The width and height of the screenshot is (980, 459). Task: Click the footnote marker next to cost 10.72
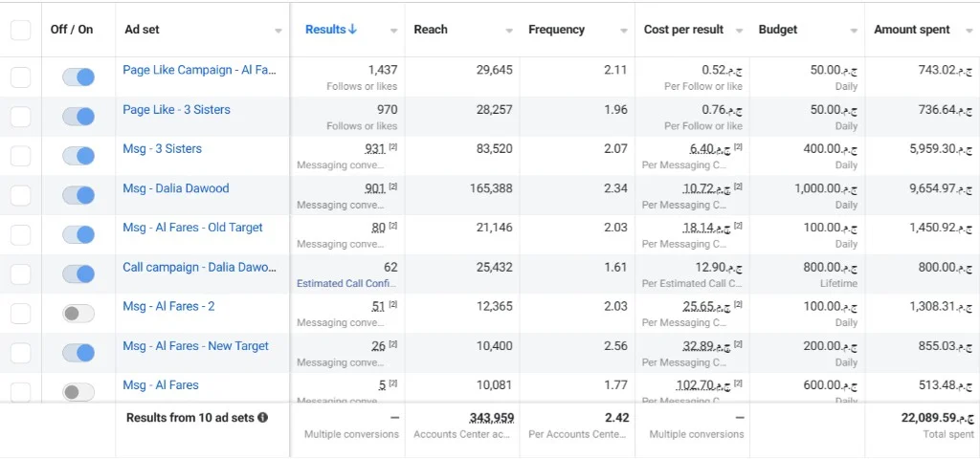point(738,186)
